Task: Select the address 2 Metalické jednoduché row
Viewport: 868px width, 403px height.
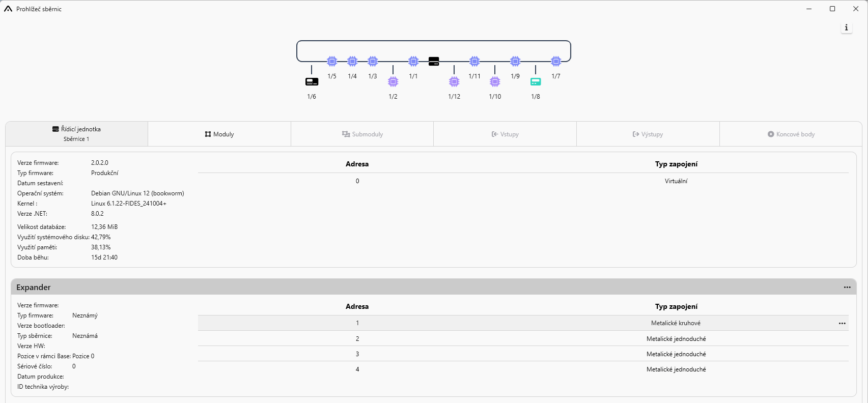Action: pos(523,339)
